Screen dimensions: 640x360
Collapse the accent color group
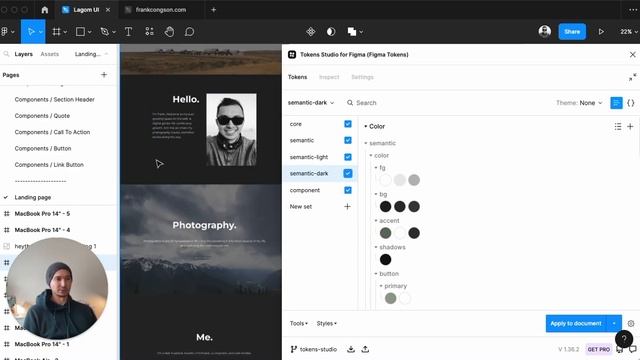pos(376,221)
